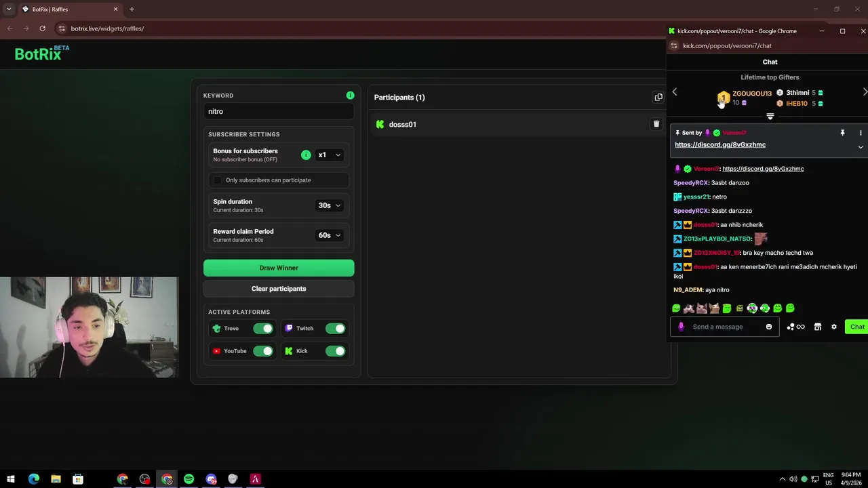
Task: Open spin duration 30s dropdown
Action: (330, 205)
